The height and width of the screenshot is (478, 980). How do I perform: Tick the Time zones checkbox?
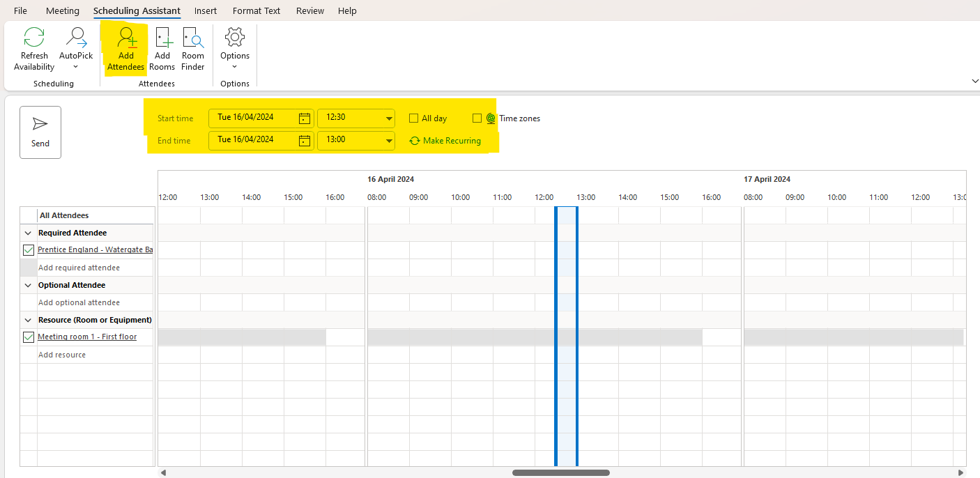pyautogui.click(x=477, y=118)
